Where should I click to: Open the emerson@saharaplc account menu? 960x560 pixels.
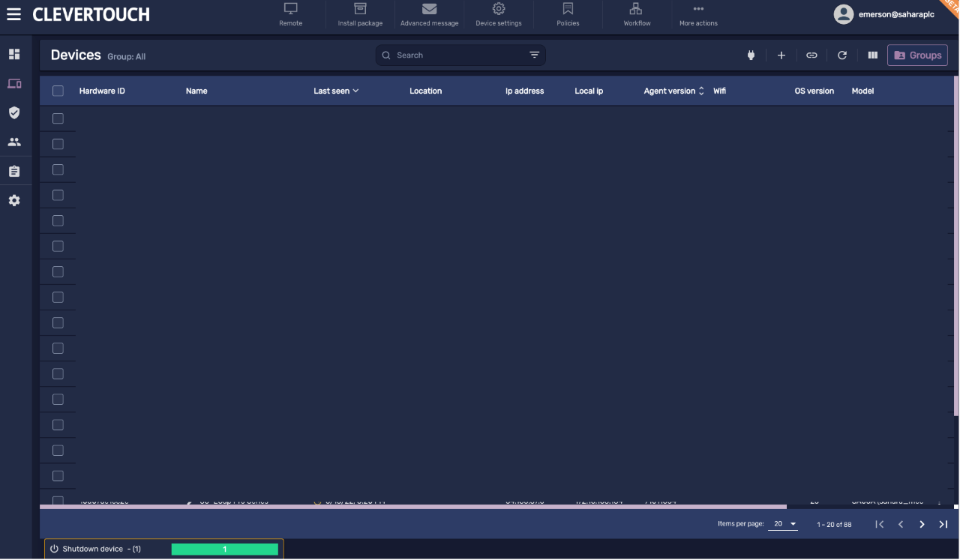pyautogui.click(x=885, y=14)
